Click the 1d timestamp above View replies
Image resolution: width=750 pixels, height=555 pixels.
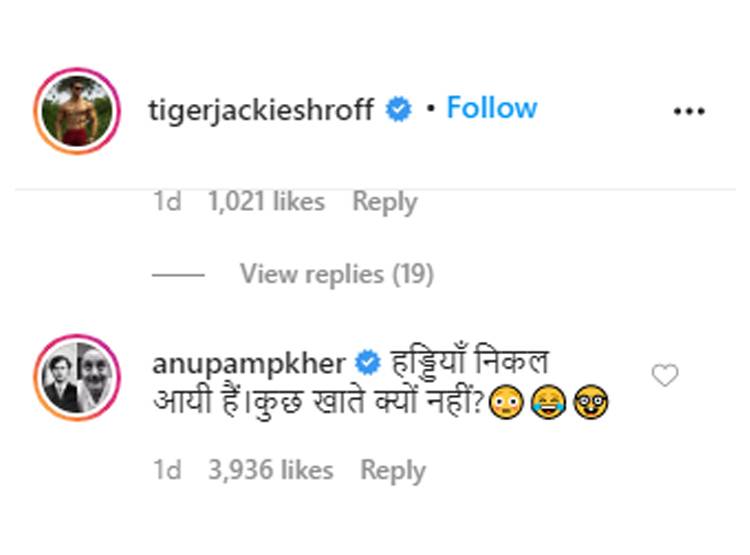tap(167, 201)
